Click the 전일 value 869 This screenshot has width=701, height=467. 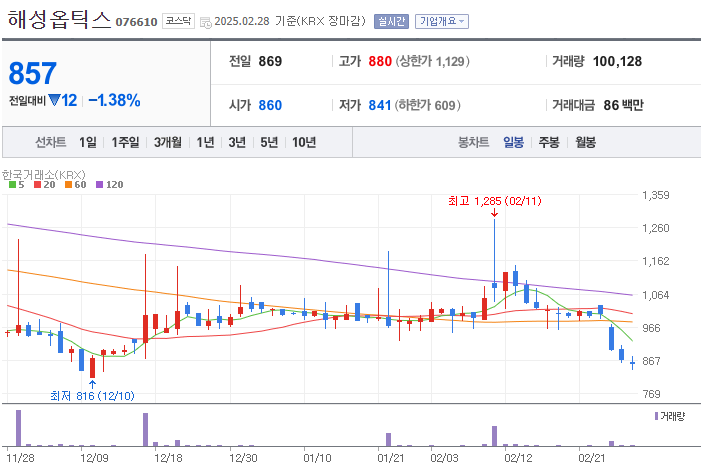click(270, 61)
